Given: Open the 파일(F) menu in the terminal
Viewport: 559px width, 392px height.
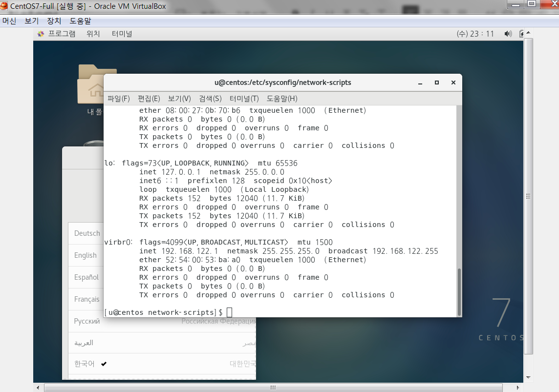Looking at the screenshot, I should click(119, 99).
